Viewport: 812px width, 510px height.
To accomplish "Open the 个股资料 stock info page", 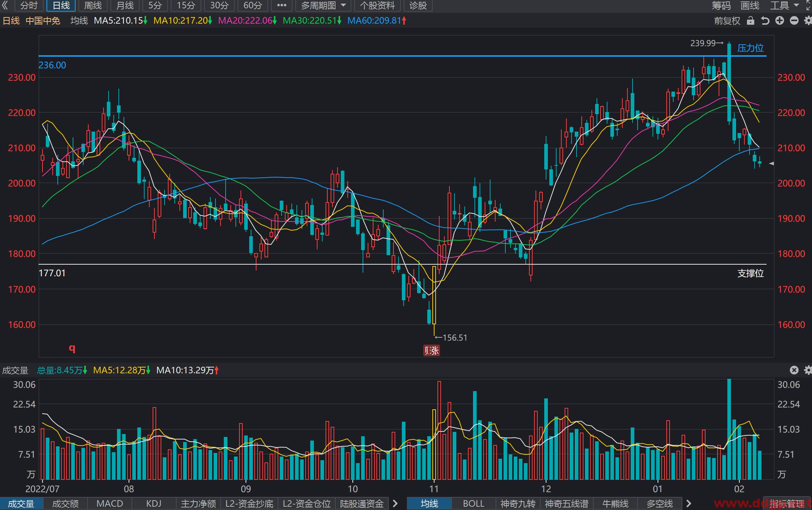I will coord(377,5).
